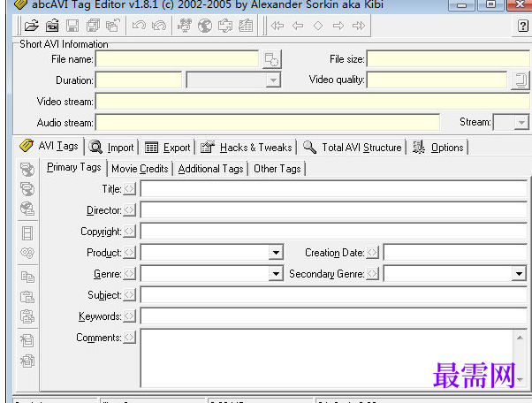
Task: Select the Additional Tags subtab
Action: pyautogui.click(x=210, y=169)
